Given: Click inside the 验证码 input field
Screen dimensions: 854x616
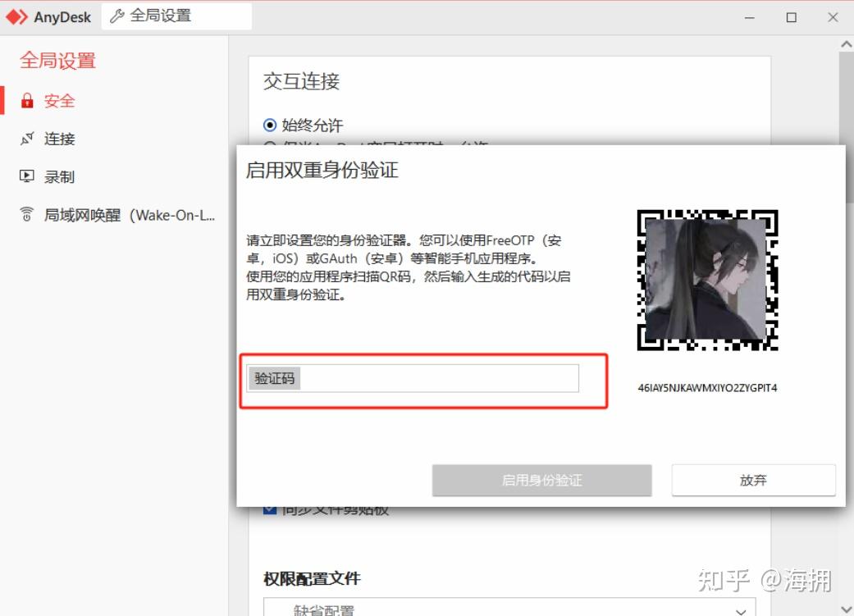Looking at the screenshot, I should (410, 378).
